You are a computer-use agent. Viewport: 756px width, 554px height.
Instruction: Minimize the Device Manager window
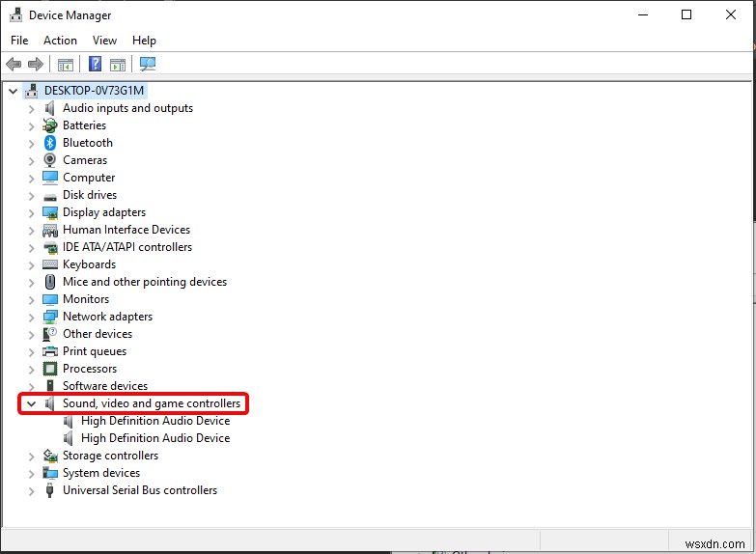point(643,14)
